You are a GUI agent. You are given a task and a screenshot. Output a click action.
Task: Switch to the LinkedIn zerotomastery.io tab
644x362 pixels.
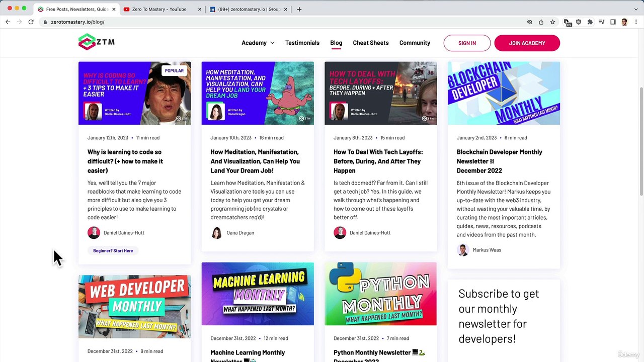tap(249, 9)
